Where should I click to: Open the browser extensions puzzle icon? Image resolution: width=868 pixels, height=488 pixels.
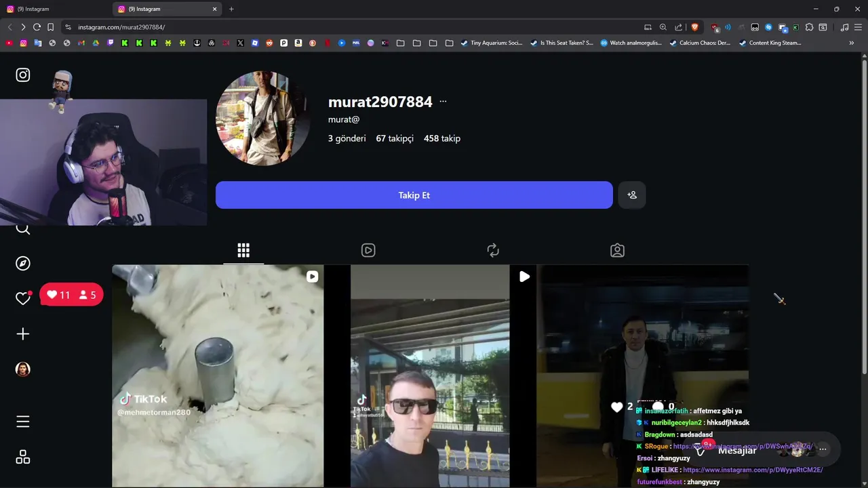tap(809, 27)
